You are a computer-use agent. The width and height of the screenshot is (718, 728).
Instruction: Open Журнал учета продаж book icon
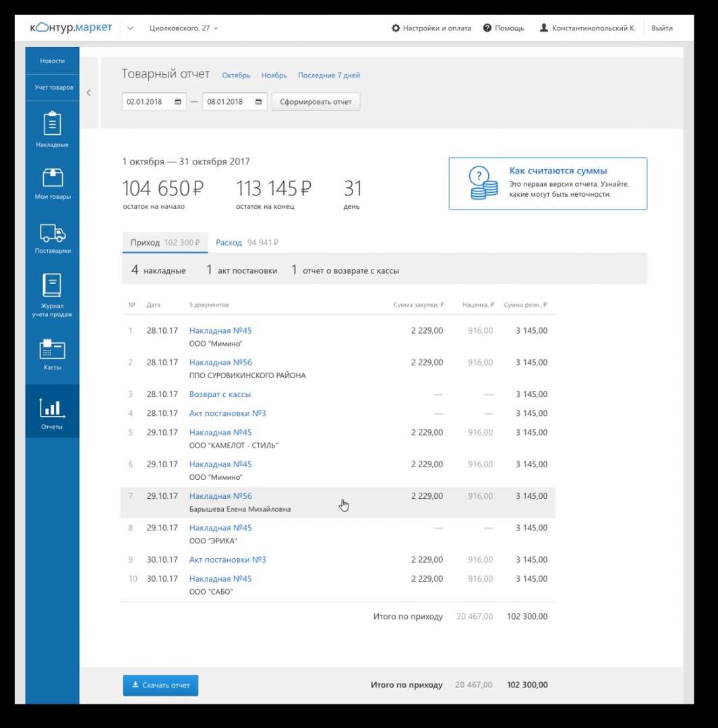[52, 284]
